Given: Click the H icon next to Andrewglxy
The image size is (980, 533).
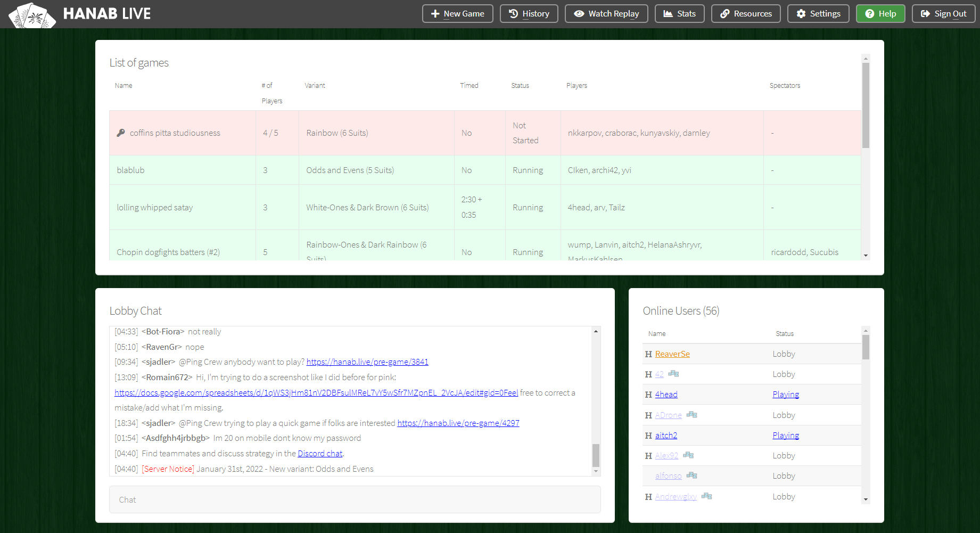Looking at the screenshot, I should click(648, 497).
